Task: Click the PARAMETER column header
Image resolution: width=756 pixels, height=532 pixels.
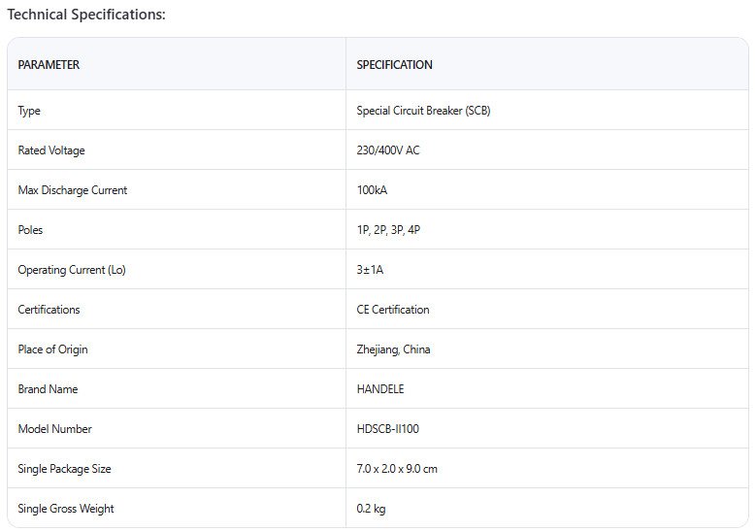Action: tap(49, 65)
